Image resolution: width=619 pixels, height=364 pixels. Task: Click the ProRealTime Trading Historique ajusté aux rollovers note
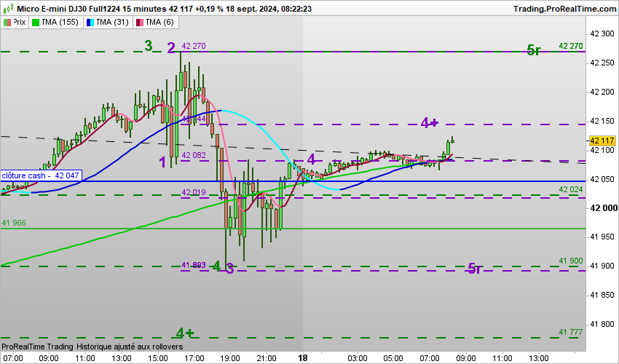point(92,347)
